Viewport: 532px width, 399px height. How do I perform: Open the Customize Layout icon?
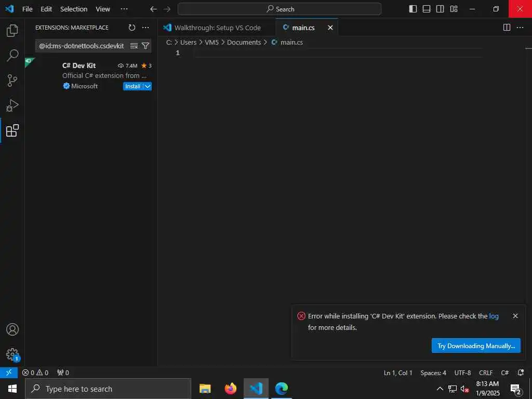coord(454,9)
